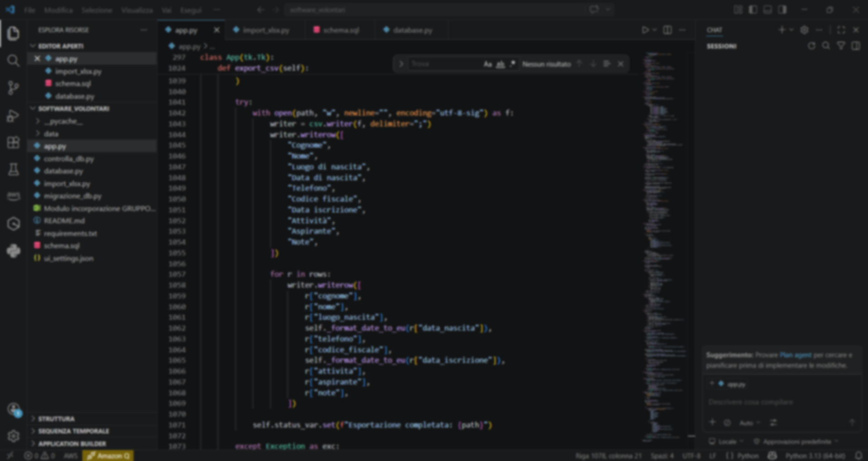Open chat settings gear icon

coord(804,30)
